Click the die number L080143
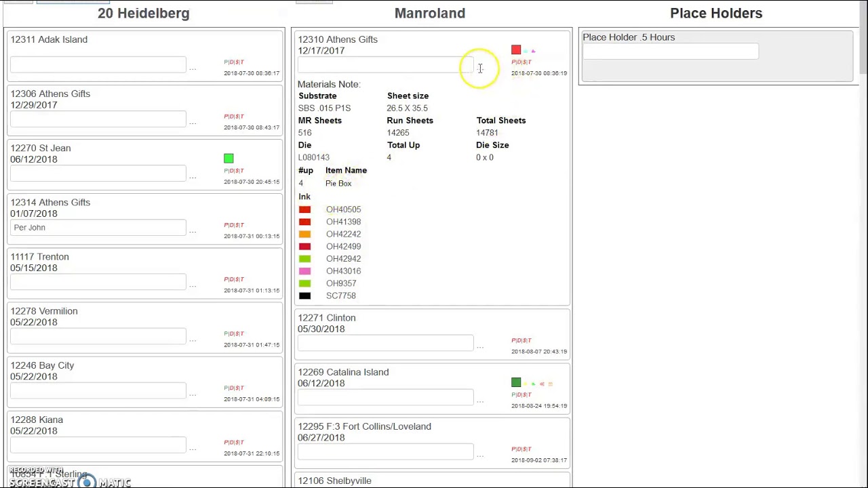Viewport: 868px width, 488px height. tap(314, 157)
